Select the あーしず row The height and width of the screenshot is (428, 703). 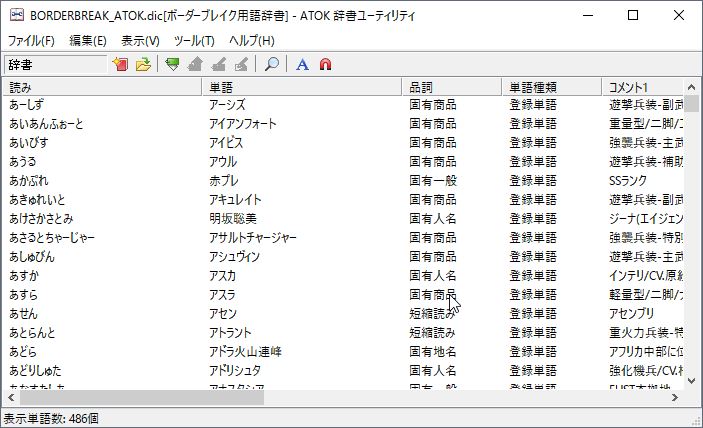click(x=343, y=104)
